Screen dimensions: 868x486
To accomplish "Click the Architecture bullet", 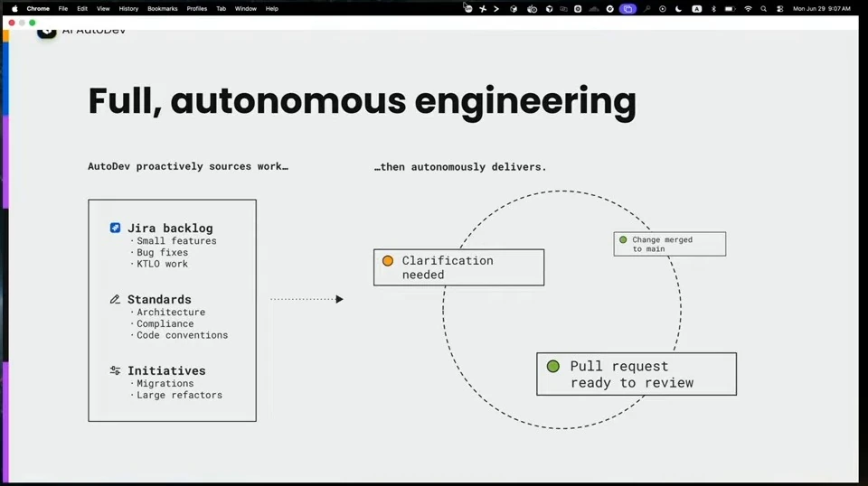I will click(x=171, y=313).
